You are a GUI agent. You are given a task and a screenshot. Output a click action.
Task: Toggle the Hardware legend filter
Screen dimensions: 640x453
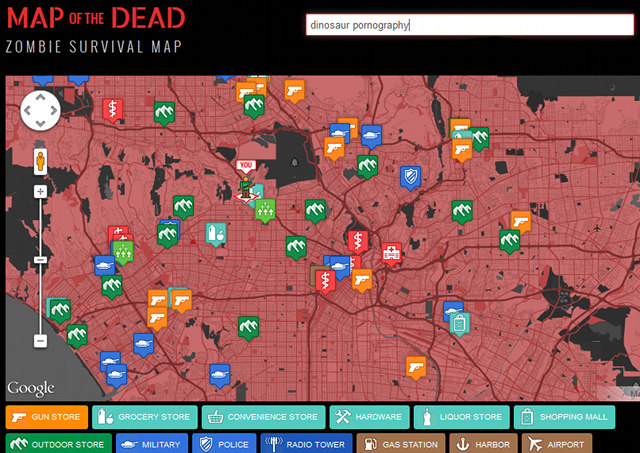pyautogui.click(x=369, y=417)
